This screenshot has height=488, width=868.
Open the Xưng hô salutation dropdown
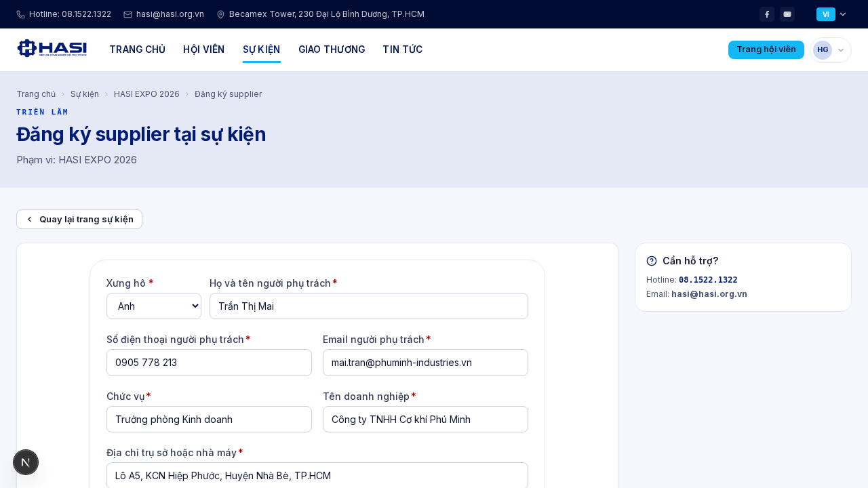[x=154, y=306]
